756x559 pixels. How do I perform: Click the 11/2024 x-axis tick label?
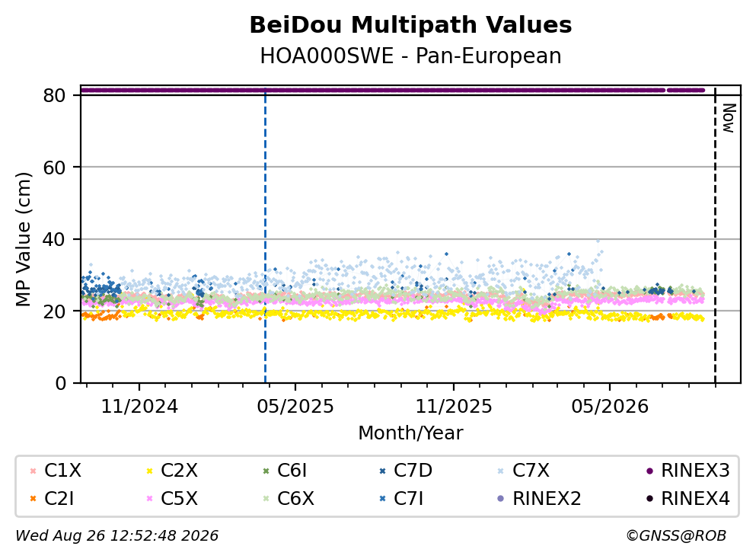139,407
